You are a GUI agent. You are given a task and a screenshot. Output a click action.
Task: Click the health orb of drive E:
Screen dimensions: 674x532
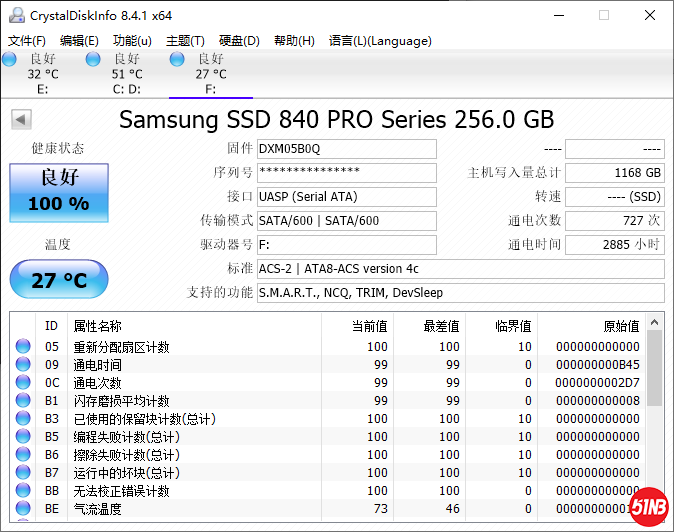coord(10,60)
